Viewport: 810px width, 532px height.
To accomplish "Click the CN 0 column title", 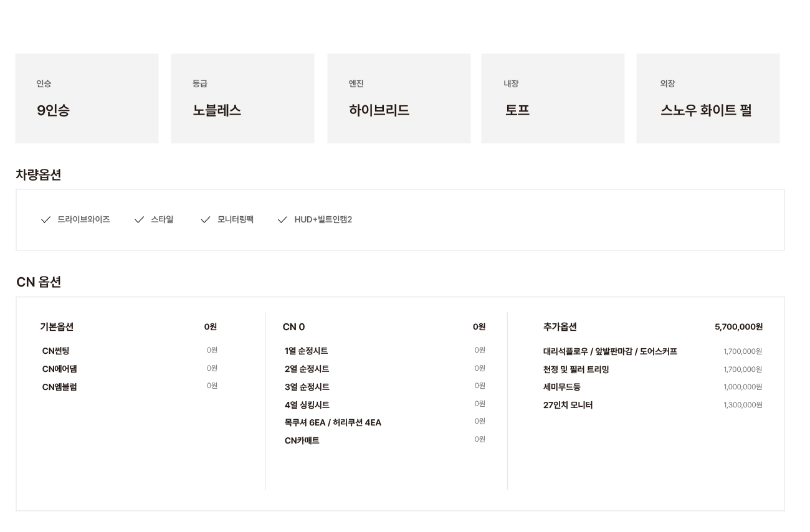I will [293, 327].
